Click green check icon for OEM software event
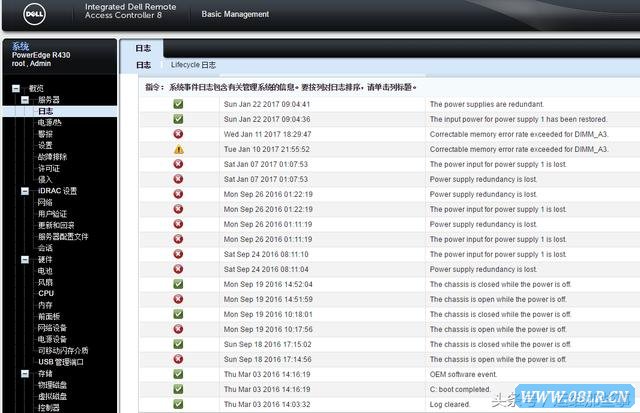The height and width of the screenshot is (413, 640). point(178,374)
